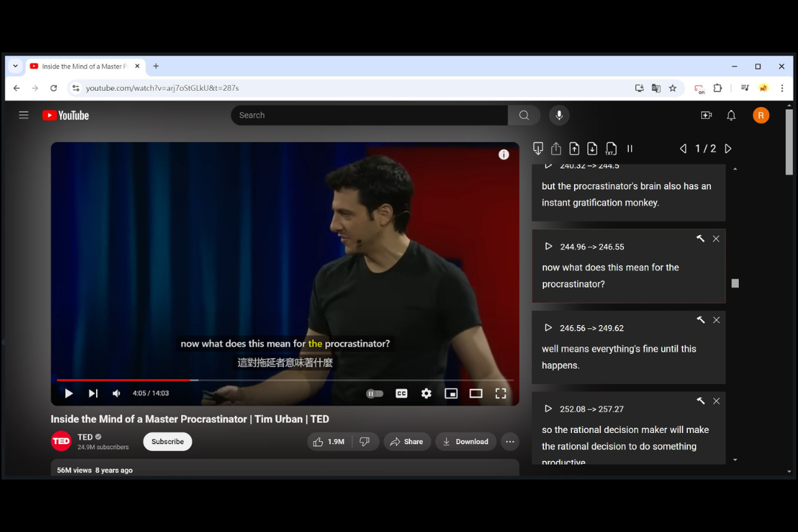Enable theater mode
The height and width of the screenshot is (532, 798).
click(x=476, y=394)
